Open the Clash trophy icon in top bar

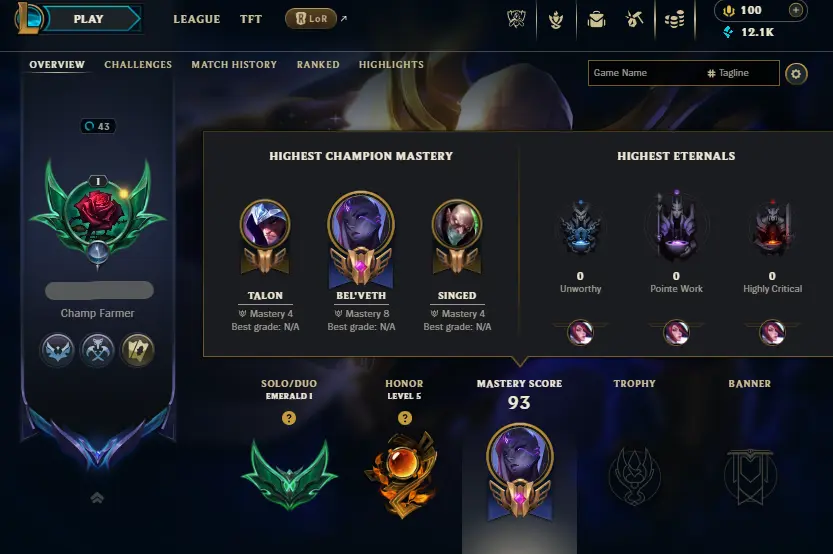click(x=516, y=20)
